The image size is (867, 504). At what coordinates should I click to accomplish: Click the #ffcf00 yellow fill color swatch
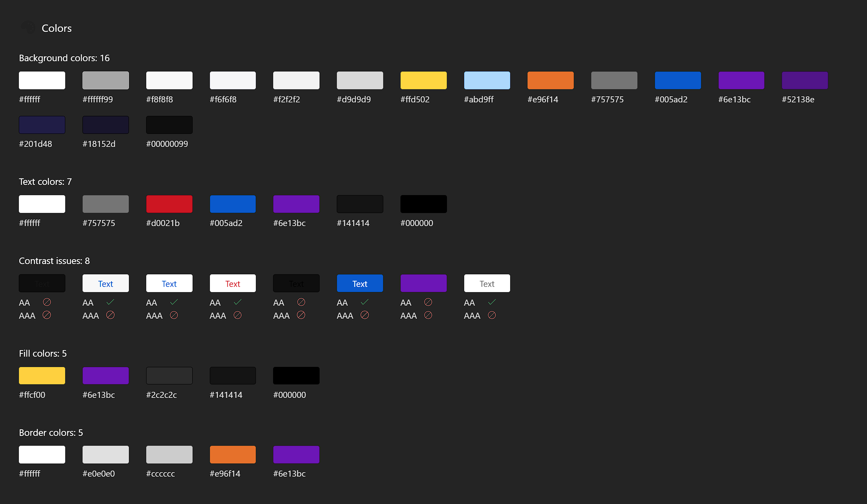point(42,375)
